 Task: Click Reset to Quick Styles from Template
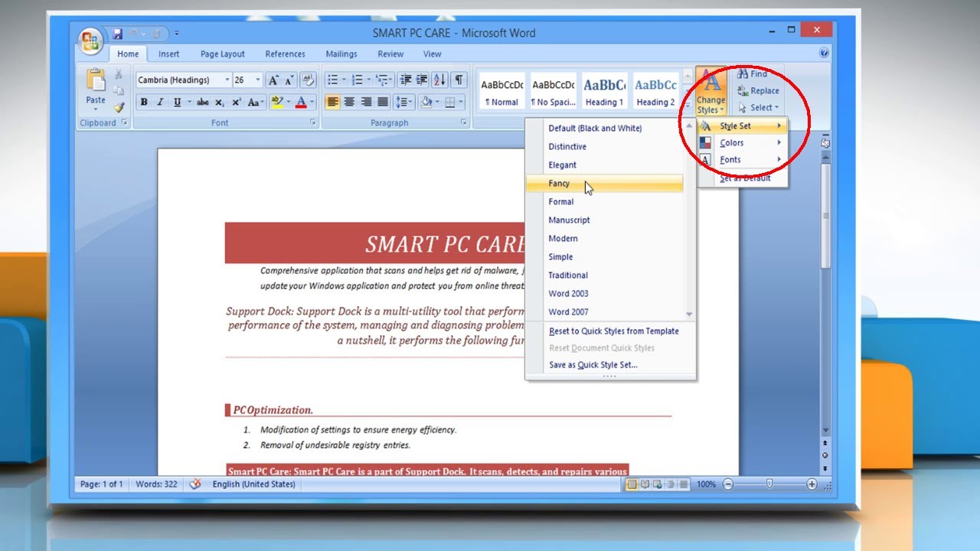click(x=614, y=331)
